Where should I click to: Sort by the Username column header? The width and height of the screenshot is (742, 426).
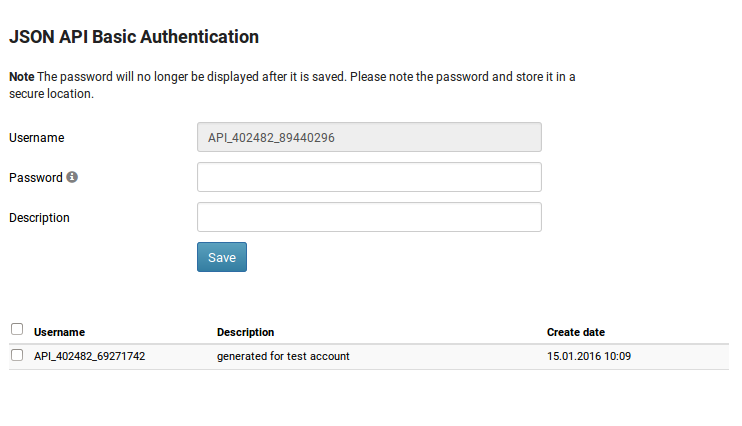pos(59,332)
